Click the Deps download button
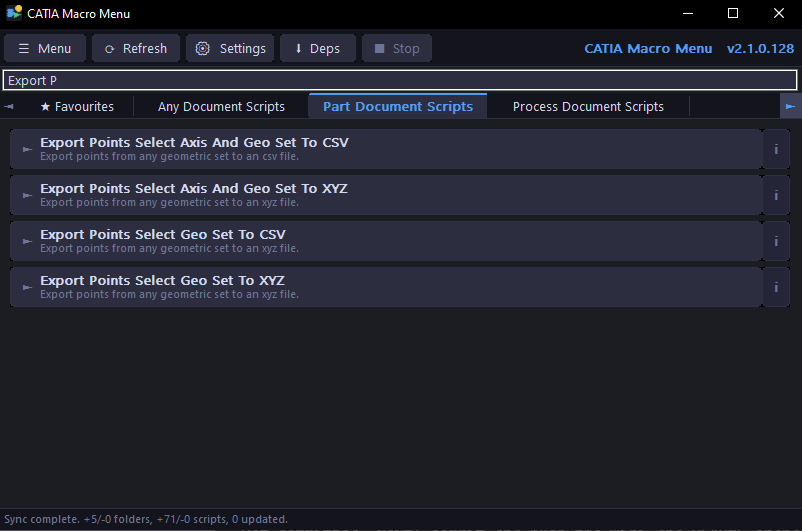802x531 pixels. pos(318,49)
